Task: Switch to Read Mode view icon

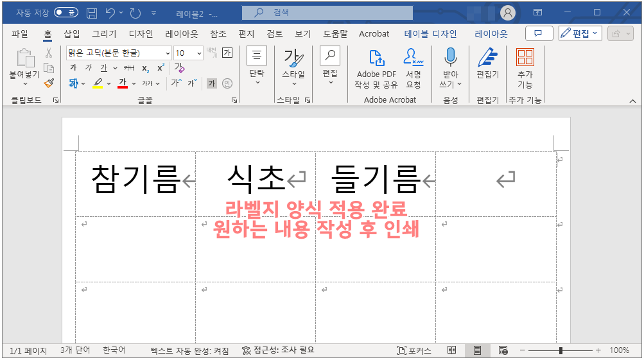Action: (452, 350)
